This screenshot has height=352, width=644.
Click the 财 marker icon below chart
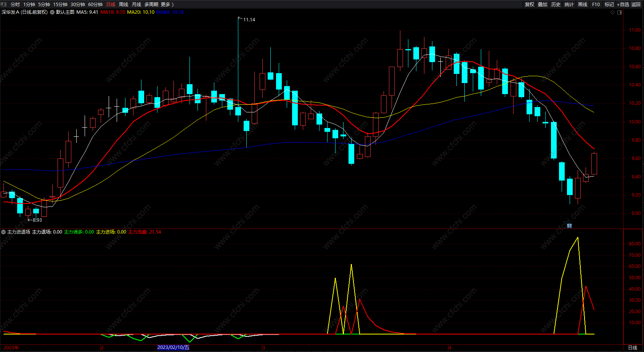(569, 226)
